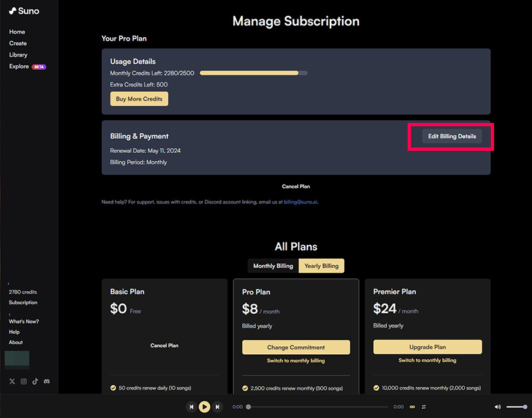
Task: Go to Home in the sidebar
Action: (17, 32)
